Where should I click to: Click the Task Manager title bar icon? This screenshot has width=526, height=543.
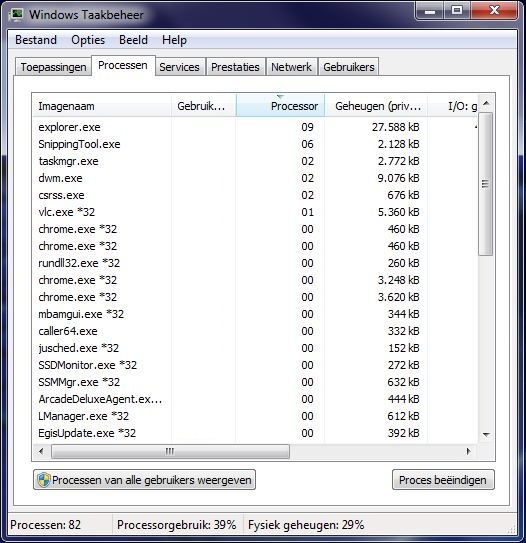pyautogui.click(x=16, y=15)
